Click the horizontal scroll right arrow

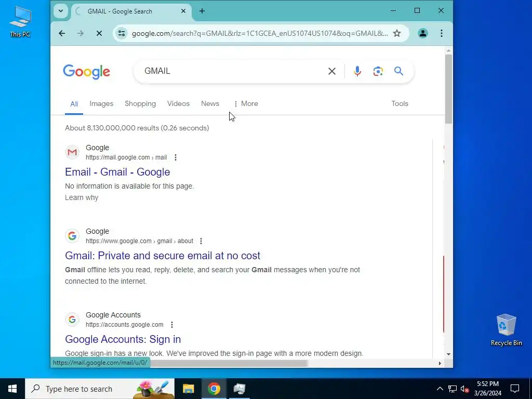click(440, 363)
